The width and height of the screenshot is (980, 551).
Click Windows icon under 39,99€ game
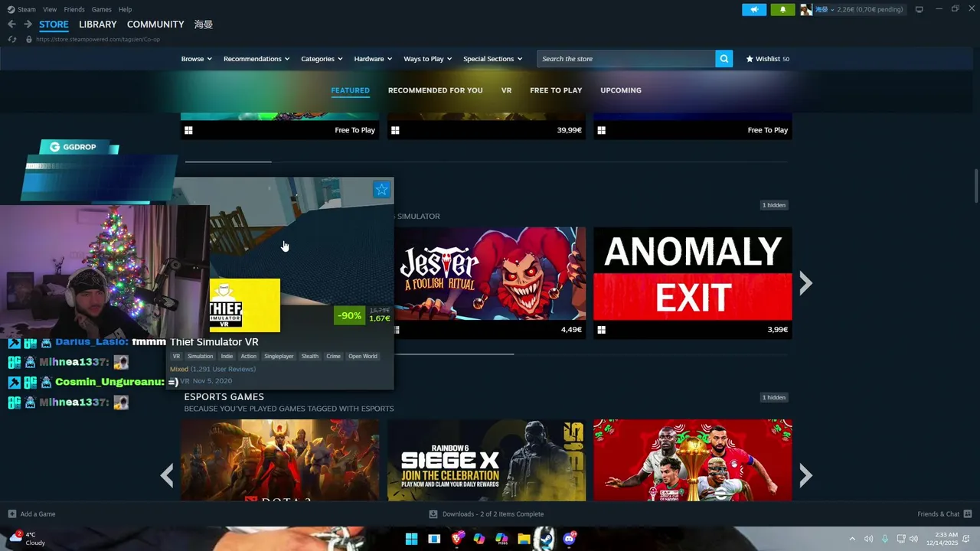tap(395, 130)
